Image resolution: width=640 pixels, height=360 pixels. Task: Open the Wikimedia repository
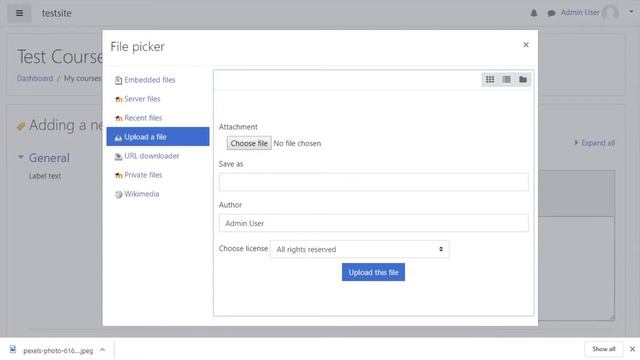142,194
